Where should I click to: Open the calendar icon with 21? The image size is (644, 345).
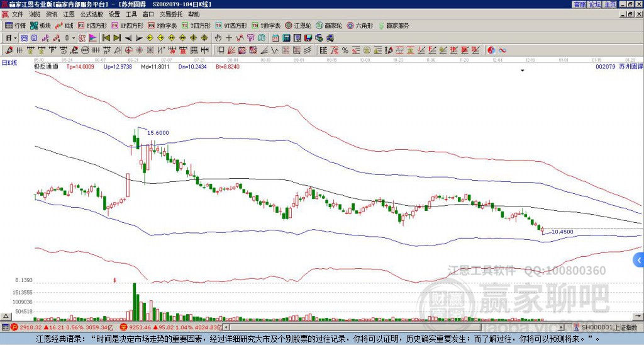click(x=275, y=38)
